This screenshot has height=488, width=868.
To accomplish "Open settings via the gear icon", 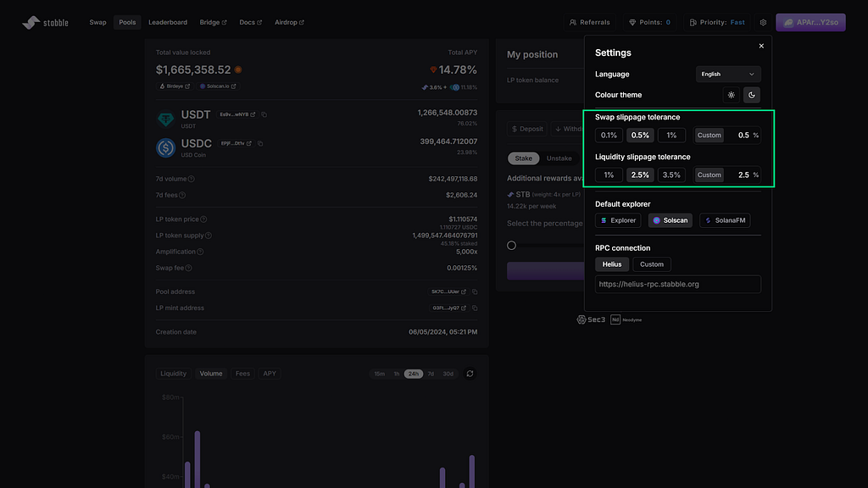I will pyautogui.click(x=763, y=23).
